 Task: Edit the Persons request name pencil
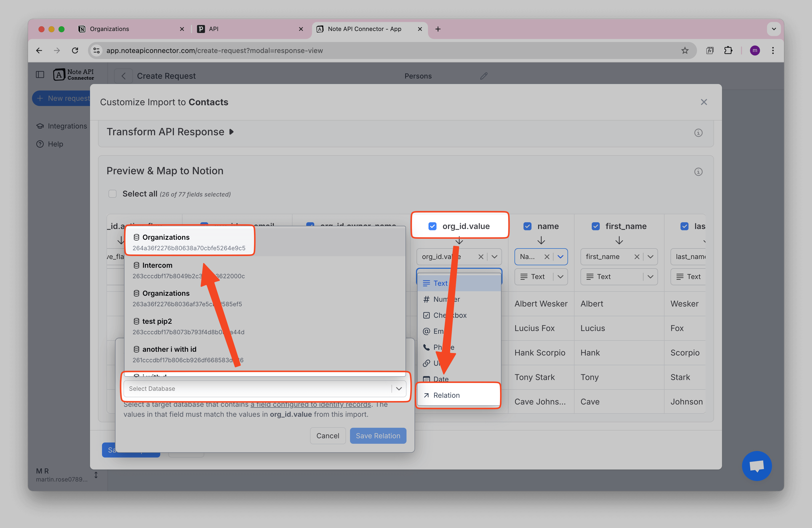tap(484, 76)
